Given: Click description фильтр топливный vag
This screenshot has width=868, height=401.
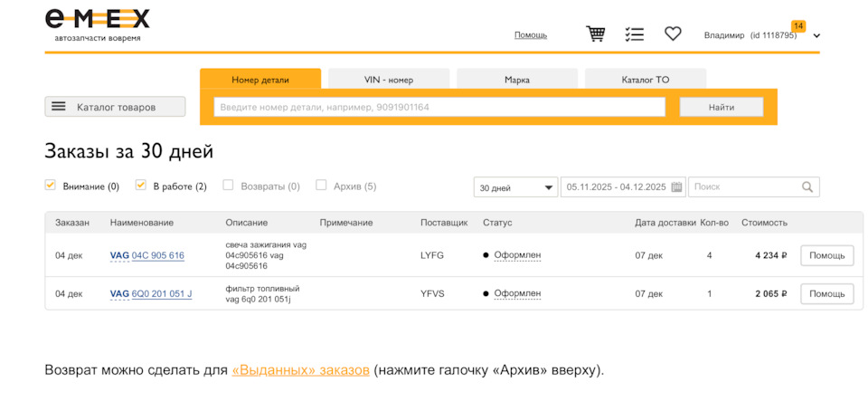Looking at the screenshot, I should [262, 293].
